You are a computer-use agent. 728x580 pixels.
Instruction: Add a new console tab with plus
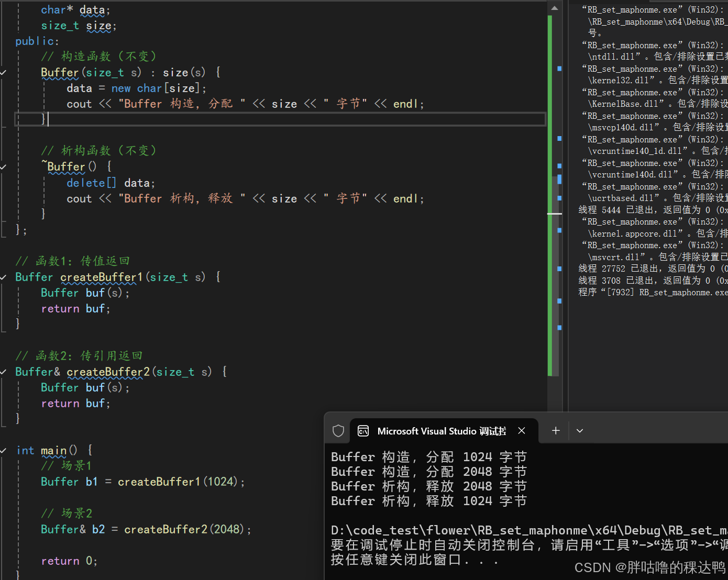coord(556,430)
